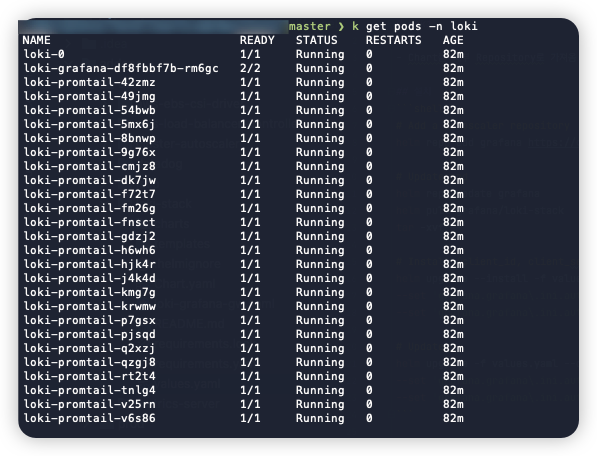Click pod name loki-promtail-v6s86
Image resolution: width=597 pixels, height=456 pixels.
click(x=89, y=418)
